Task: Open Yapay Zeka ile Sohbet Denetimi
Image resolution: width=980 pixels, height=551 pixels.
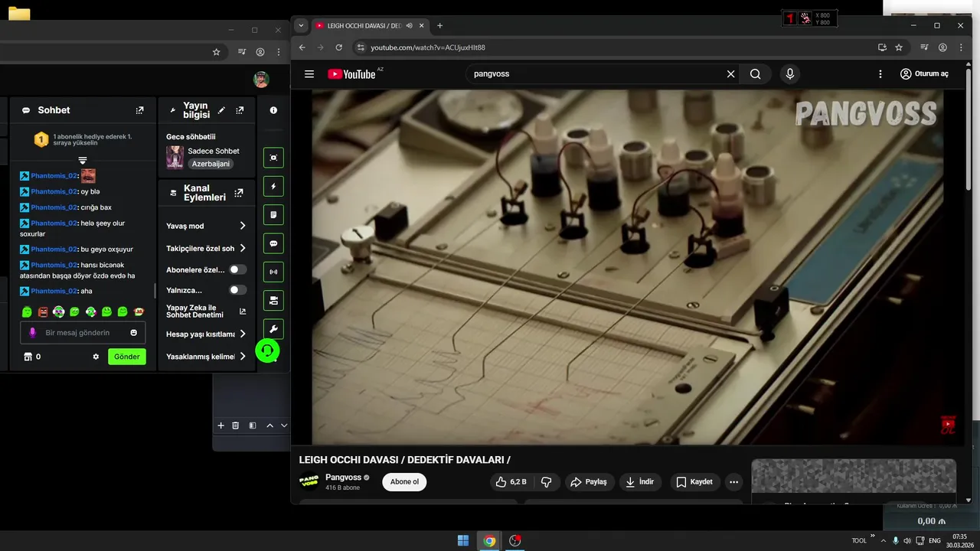Action: (x=206, y=311)
